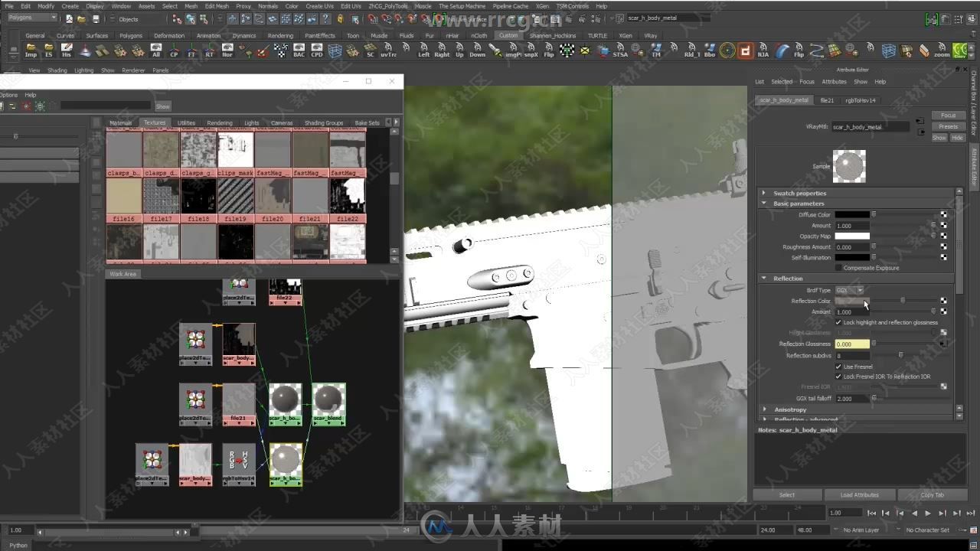Click the Show button in Hypershade
Image resolution: width=980 pixels, height=551 pixels.
pyautogui.click(x=162, y=106)
